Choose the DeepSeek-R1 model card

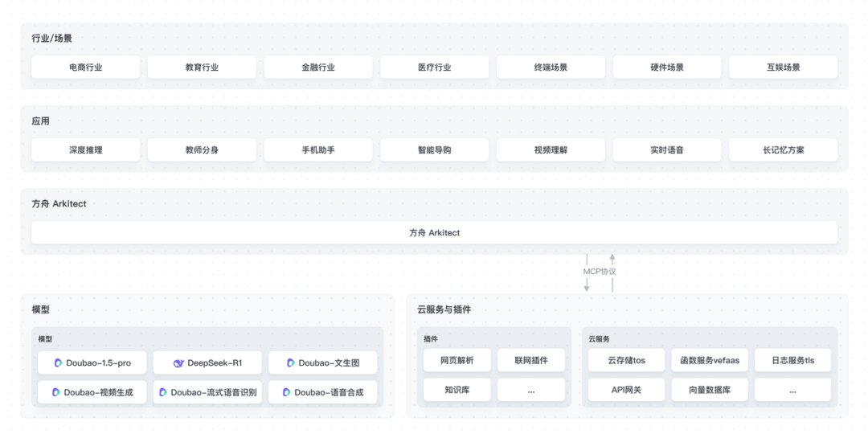click(207, 363)
